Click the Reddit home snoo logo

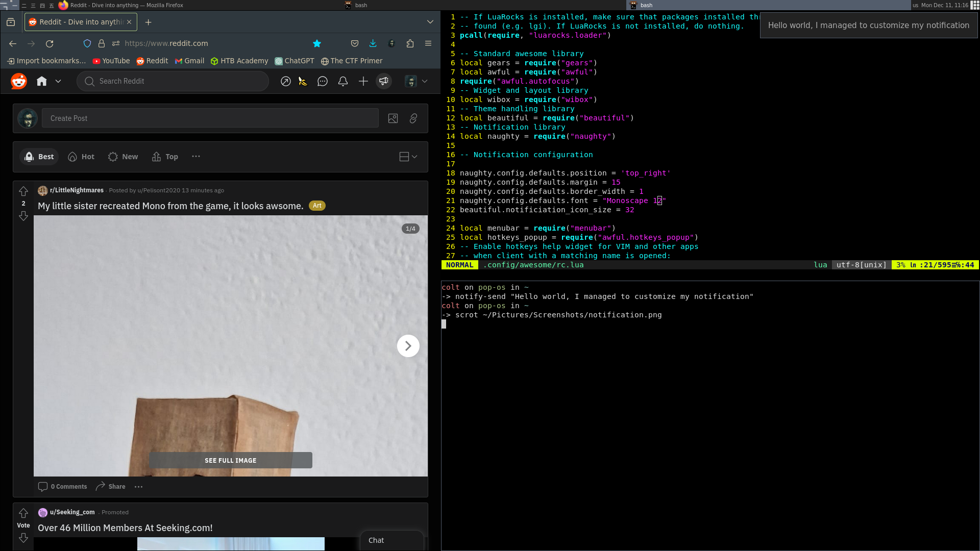point(18,81)
